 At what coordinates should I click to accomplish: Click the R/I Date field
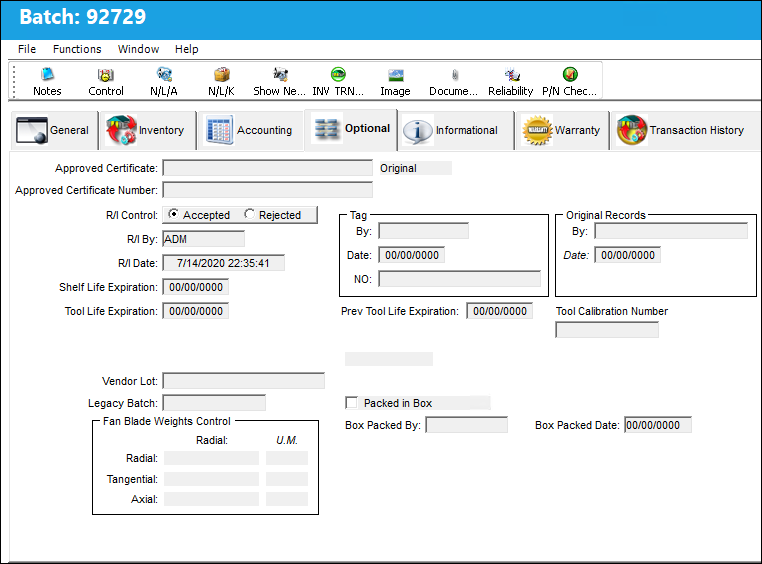pos(224,263)
